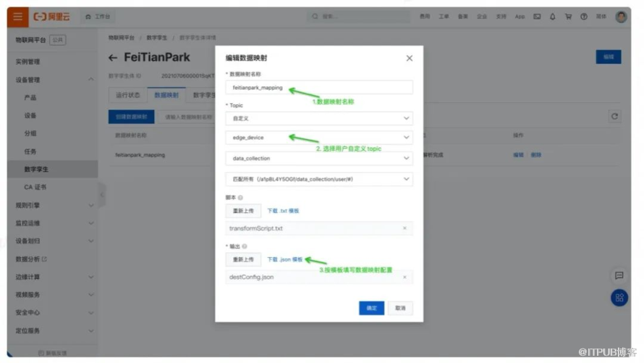
Task: Open the 匹配所有 topic path dropdown
Action: point(319,179)
